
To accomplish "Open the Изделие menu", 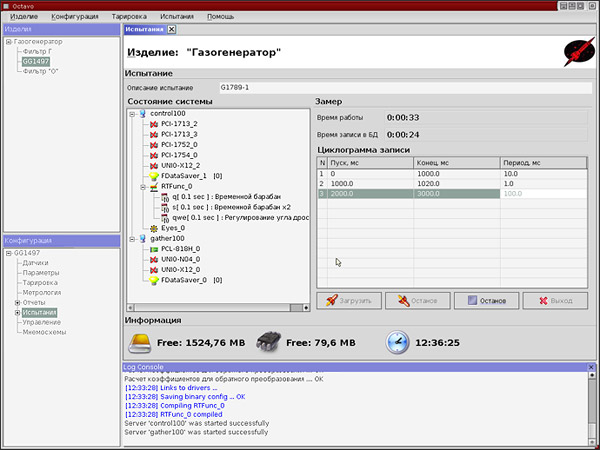I will (x=24, y=16).
